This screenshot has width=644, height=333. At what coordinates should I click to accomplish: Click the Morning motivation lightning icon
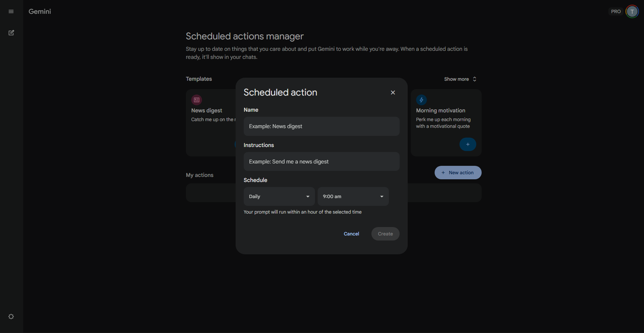(x=421, y=100)
